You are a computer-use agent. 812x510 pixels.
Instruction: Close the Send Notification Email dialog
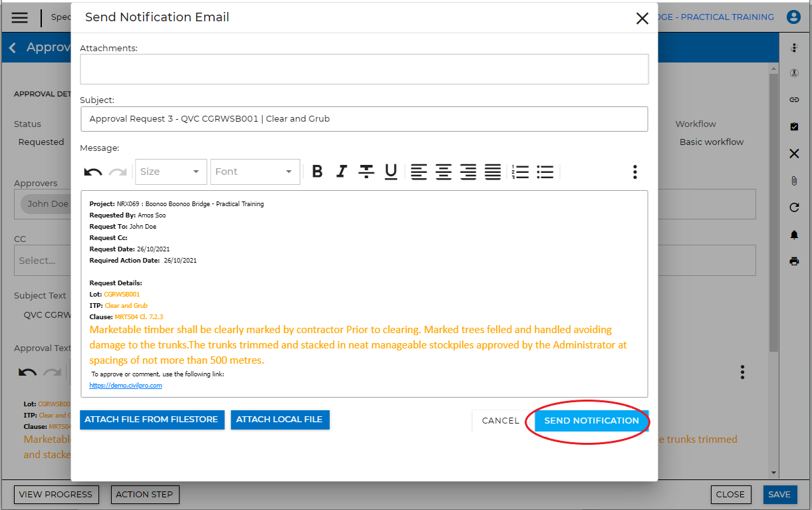[642, 19]
